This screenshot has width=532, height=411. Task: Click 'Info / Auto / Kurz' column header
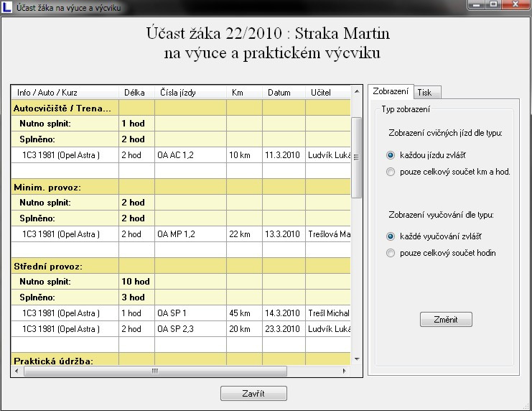(65, 93)
